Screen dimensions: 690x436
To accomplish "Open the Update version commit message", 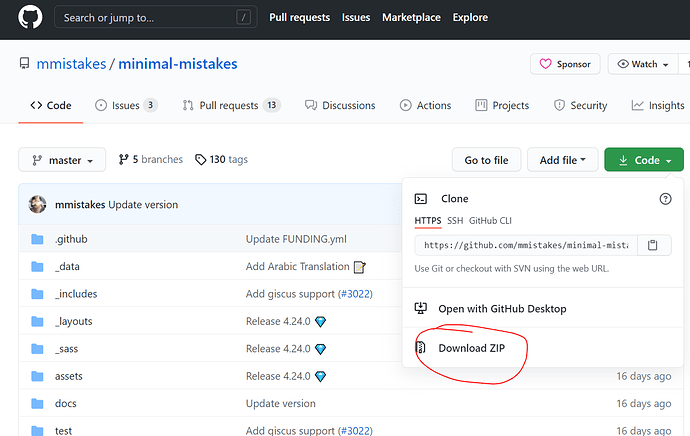I will pos(143,205).
